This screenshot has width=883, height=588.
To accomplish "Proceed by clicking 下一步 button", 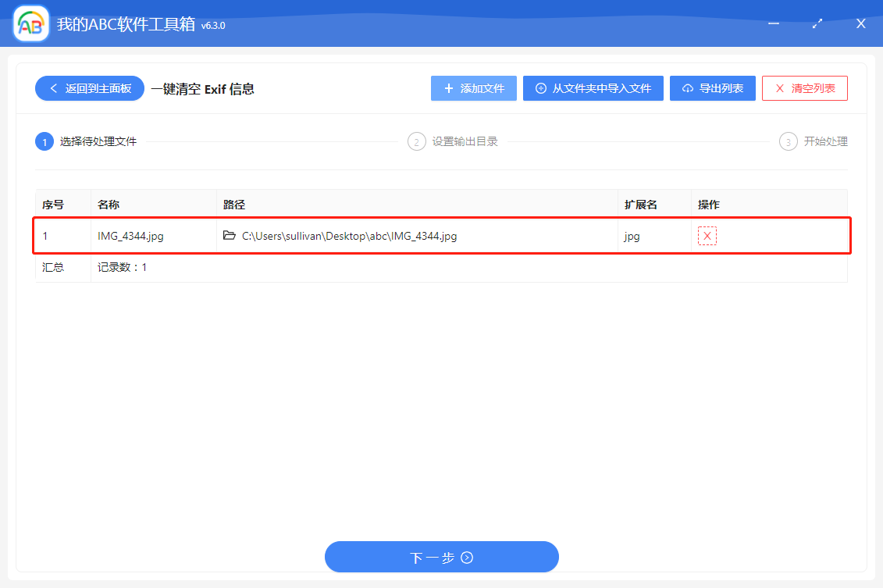I will (x=442, y=557).
